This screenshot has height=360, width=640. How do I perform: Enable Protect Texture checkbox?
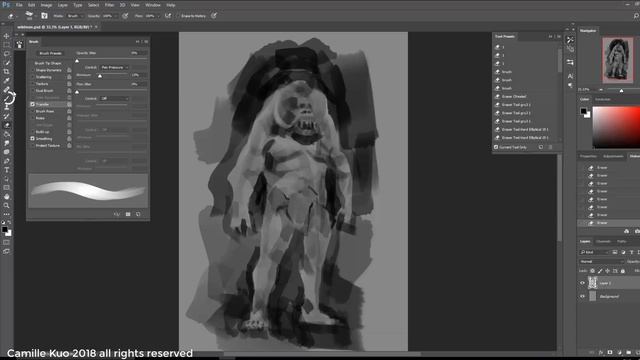[32, 146]
